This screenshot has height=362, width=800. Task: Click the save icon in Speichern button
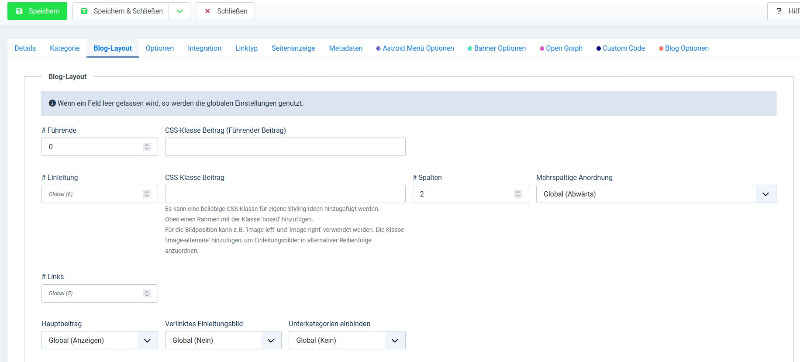coord(19,11)
